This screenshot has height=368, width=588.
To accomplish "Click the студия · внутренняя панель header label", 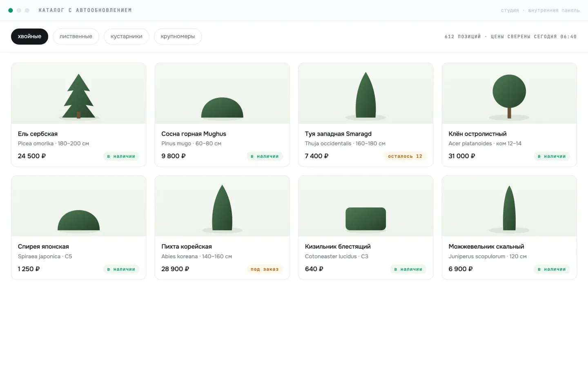I will click(x=540, y=10).
